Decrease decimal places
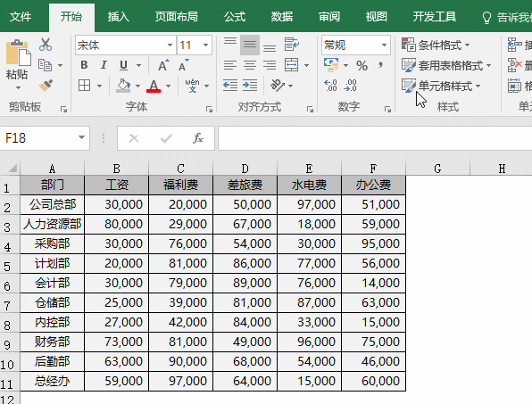 (x=350, y=86)
